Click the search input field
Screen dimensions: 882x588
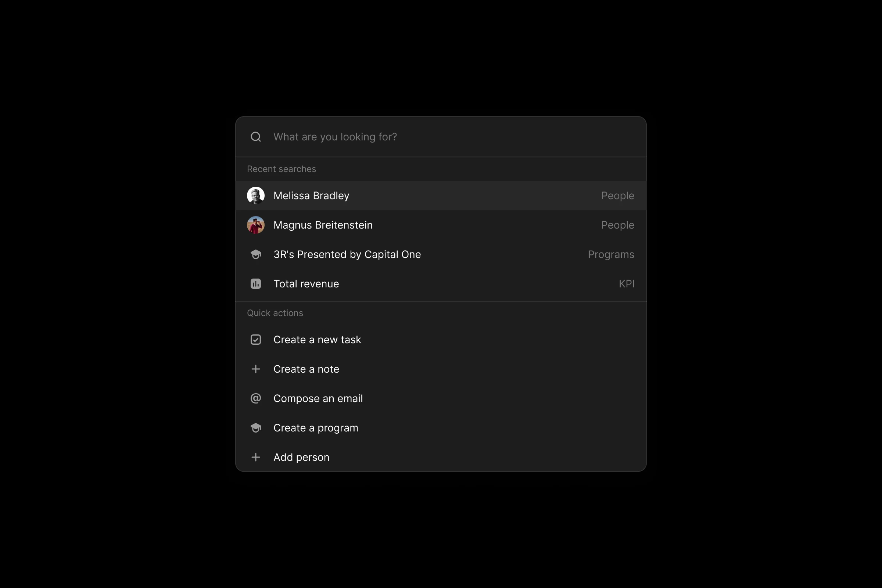(x=450, y=137)
